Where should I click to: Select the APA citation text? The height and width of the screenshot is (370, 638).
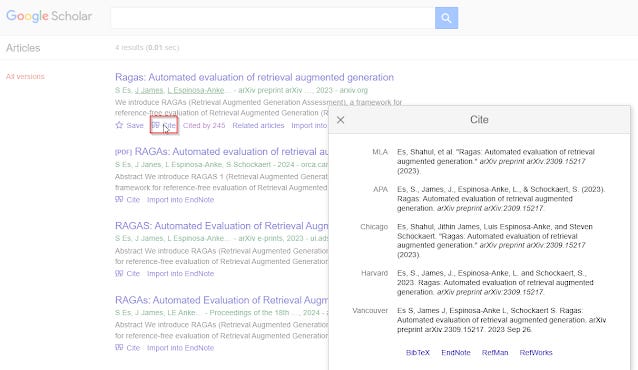point(501,199)
